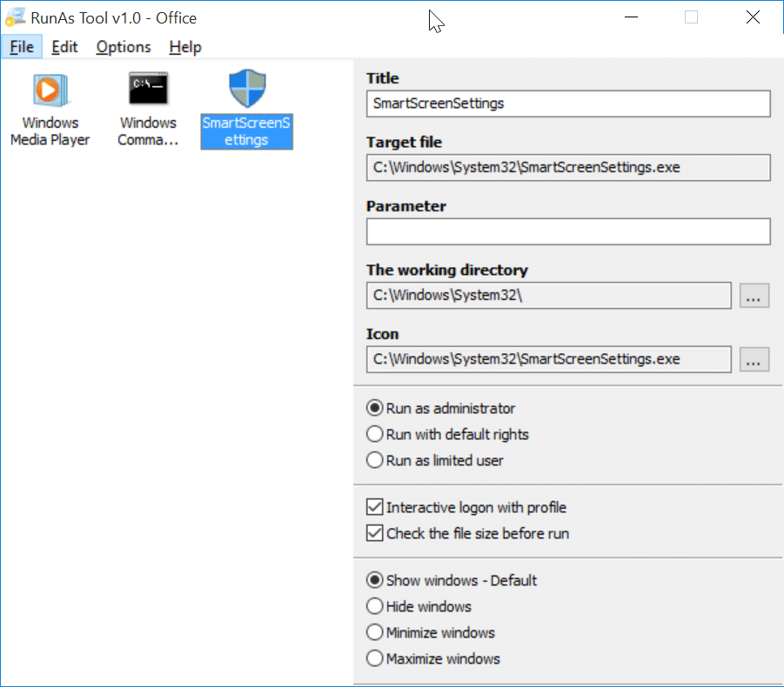Select the Windows Command Prompt shortcut icon
784x687 pixels.
point(148,89)
